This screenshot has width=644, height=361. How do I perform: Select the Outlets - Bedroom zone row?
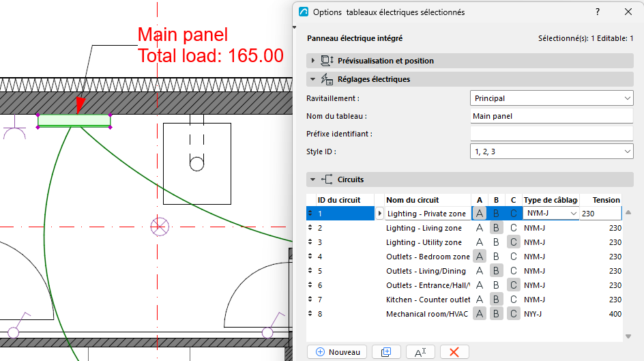(464, 257)
